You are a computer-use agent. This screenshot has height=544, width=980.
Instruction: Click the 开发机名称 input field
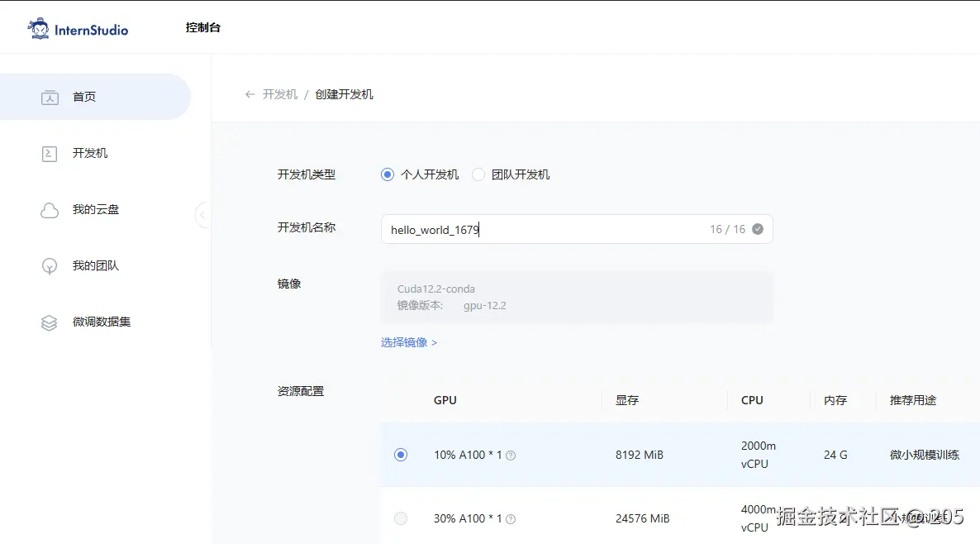577,229
